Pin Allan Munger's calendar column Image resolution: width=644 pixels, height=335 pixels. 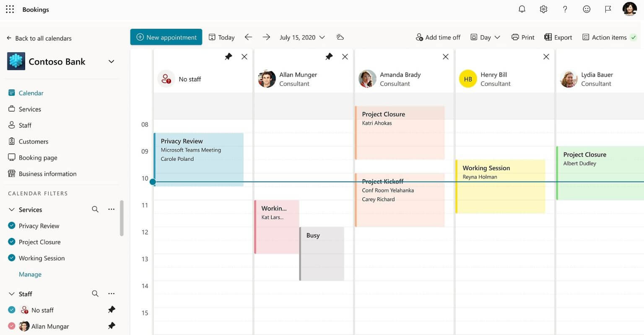click(x=329, y=56)
